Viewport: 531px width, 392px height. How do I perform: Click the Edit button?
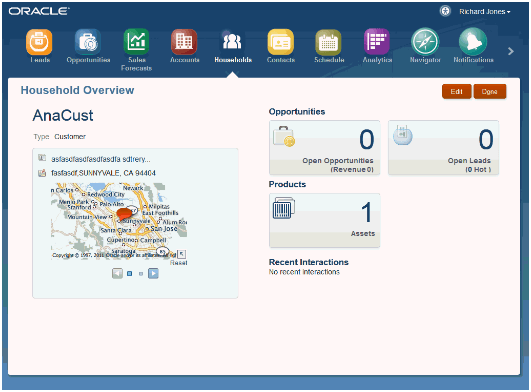[456, 91]
